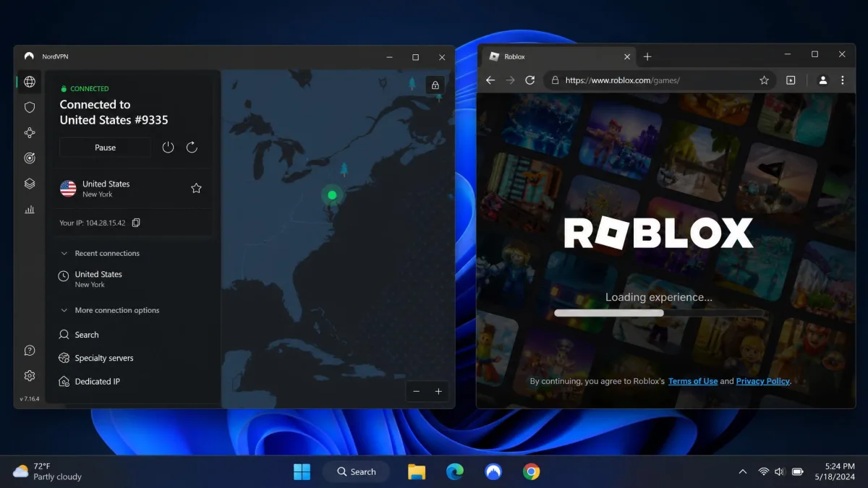The height and width of the screenshot is (488, 868).
Task: Open the volume speaker tray icon
Action: pyautogui.click(x=780, y=472)
